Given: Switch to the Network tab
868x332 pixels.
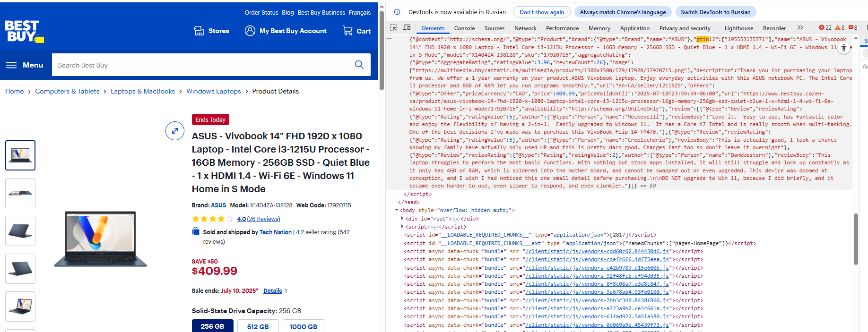Looking at the screenshot, I should (525, 28).
